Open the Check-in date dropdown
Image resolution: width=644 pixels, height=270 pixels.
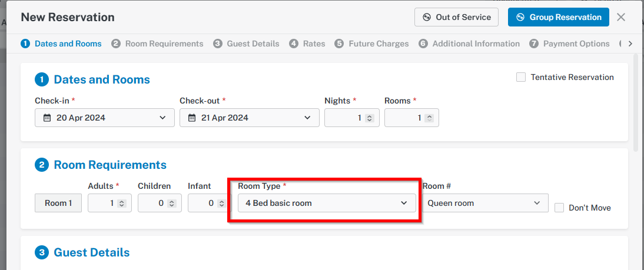[x=105, y=118]
